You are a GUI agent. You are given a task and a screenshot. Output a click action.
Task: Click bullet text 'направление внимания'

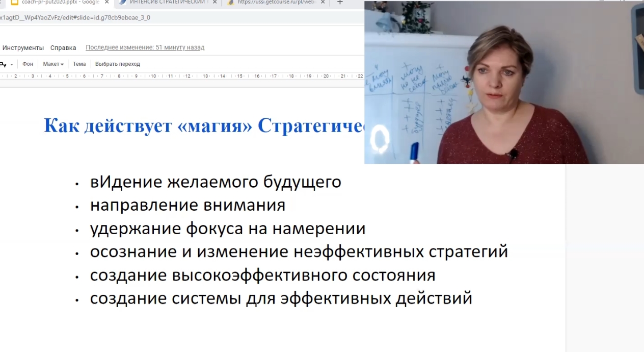(x=187, y=205)
